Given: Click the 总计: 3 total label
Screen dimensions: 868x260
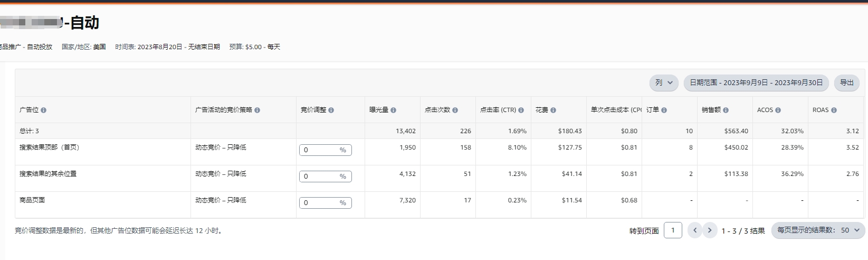Looking at the screenshot, I should [29, 131].
